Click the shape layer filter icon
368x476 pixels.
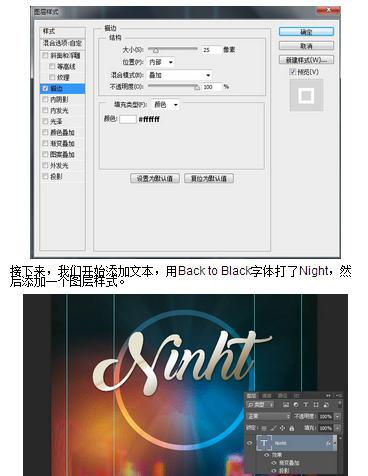[x=316, y=405]
